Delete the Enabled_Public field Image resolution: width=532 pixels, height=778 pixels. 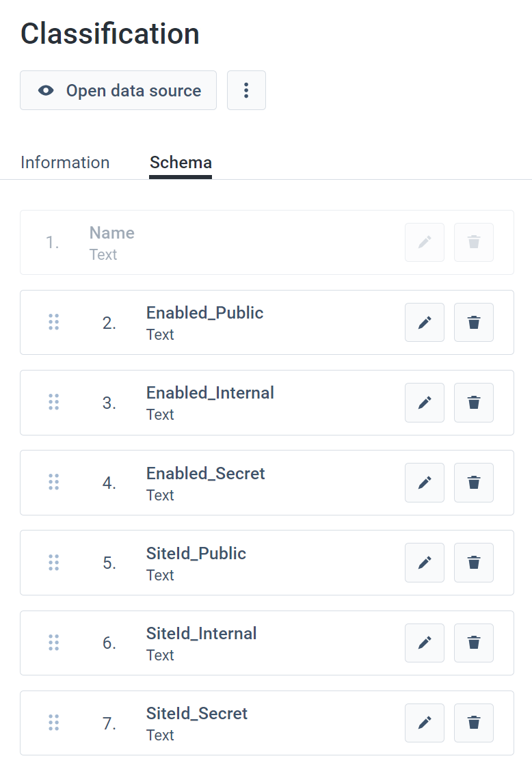(x=474, y=323)
